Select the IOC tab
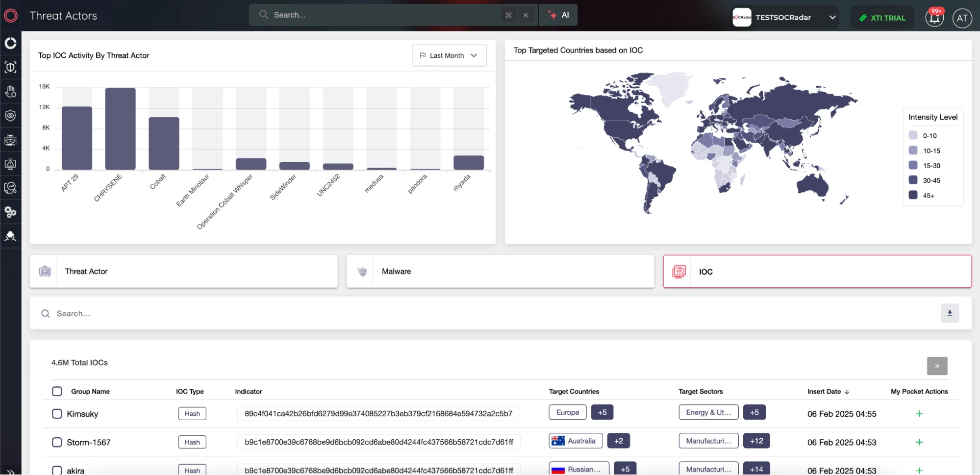980x475 pixels. tap(817, 271)
